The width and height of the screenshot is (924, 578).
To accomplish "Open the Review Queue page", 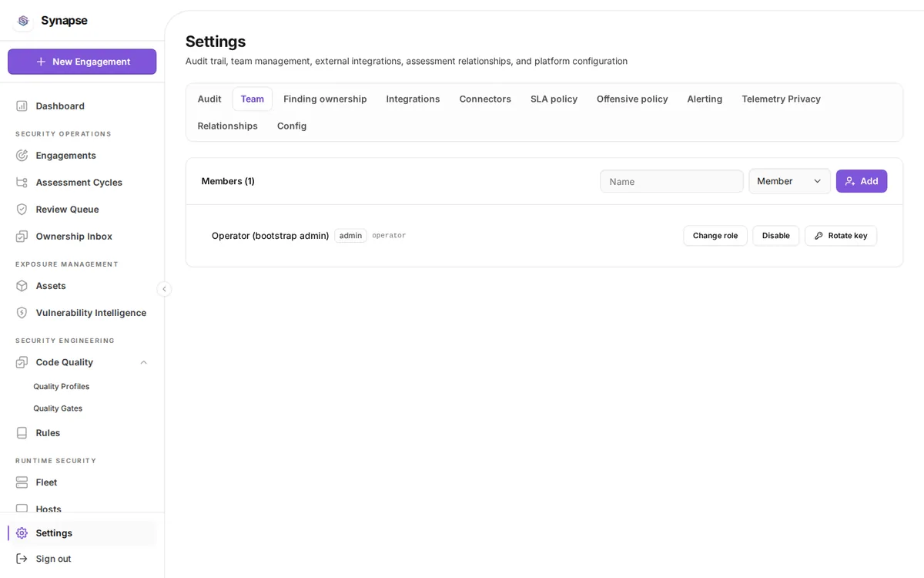I will pyautogui.click(x=82, y=209).
